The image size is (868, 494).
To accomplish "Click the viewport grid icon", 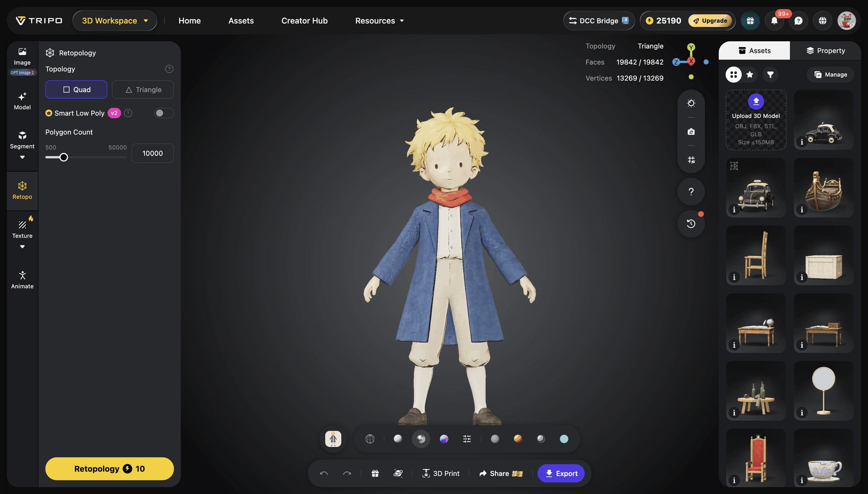I will pyautogui.click(x=691, y=160).
